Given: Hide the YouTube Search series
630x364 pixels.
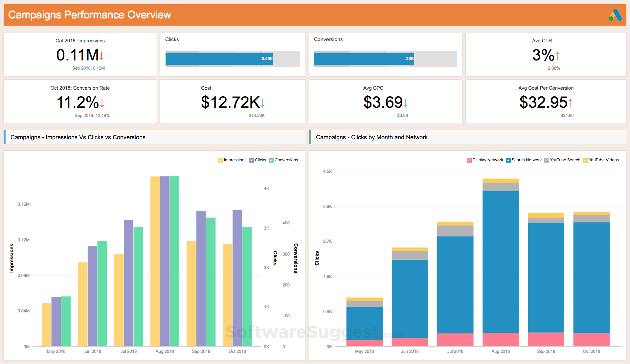Looking at the screenshot, I should 546,160.
